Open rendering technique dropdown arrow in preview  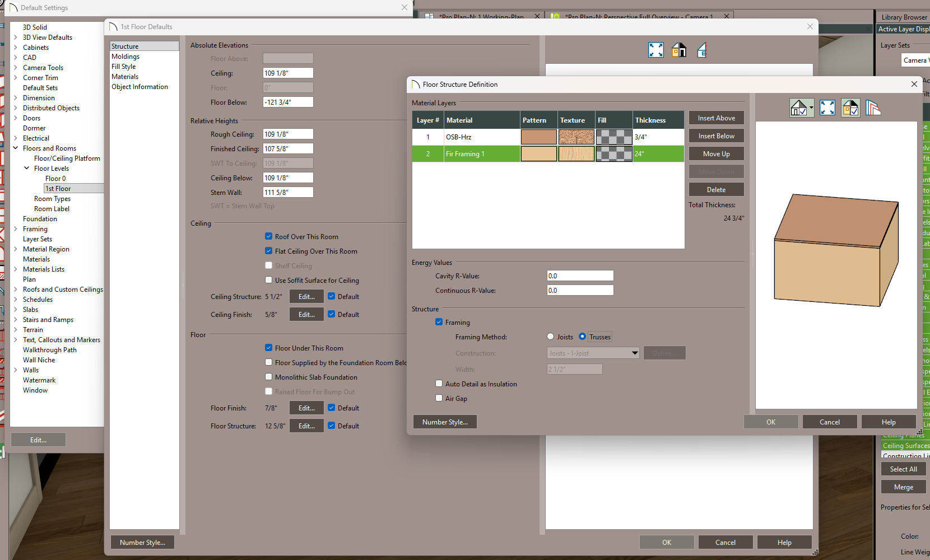[x=811, y=108]
